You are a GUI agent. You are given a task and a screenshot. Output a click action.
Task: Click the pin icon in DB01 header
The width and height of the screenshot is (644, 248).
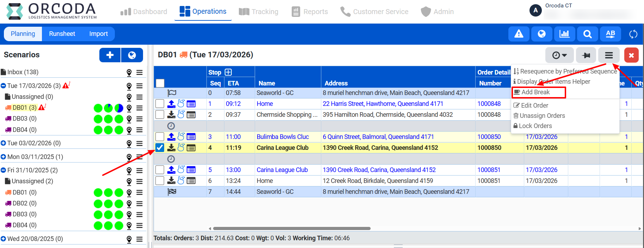[x=586, y=55]
